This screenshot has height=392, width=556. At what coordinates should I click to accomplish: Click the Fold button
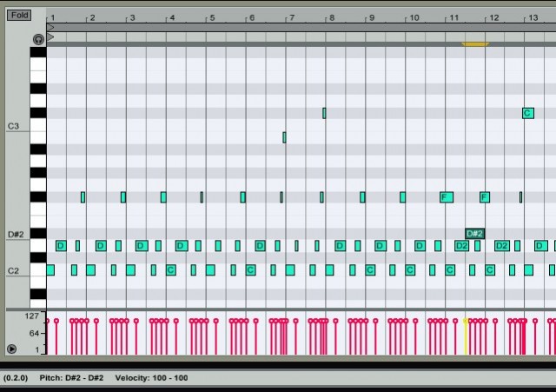click(19, 16)
